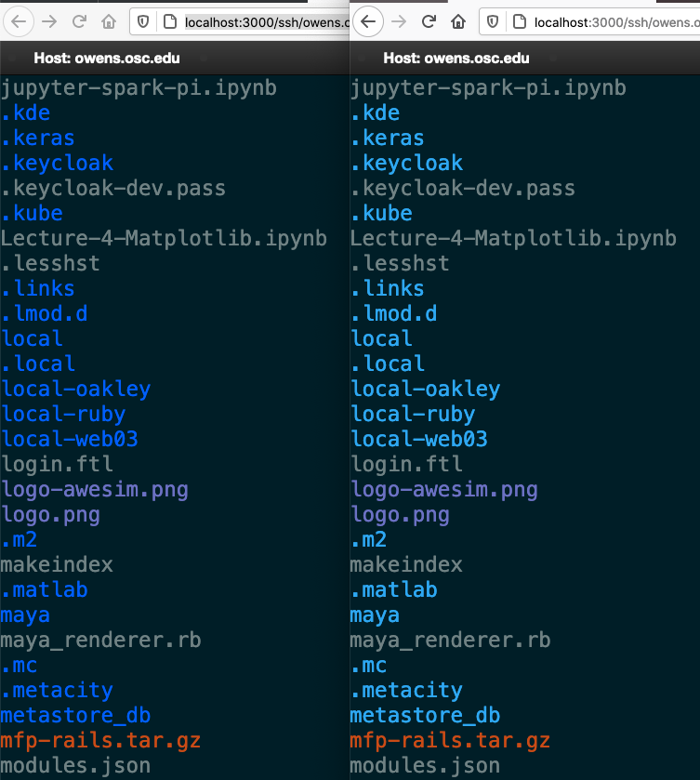This screenshot has width=700, height=780.
Task: Select the maya folder in the left window
Action: coord(25,615)
